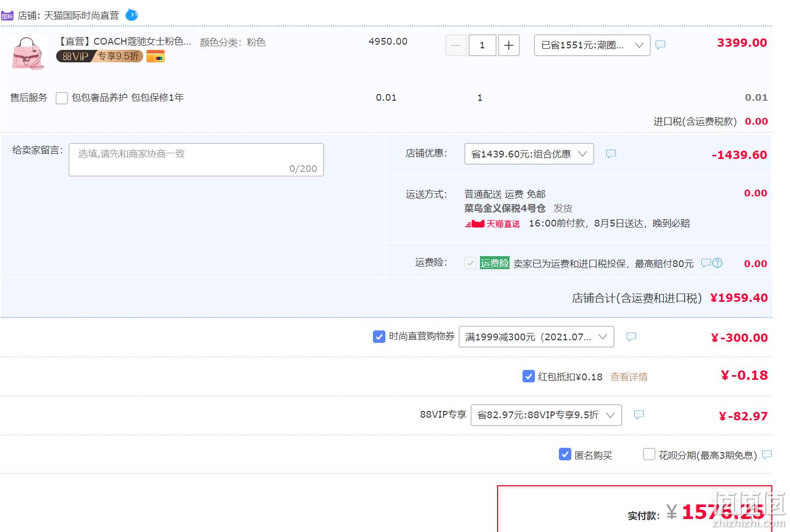Click the help question-mark icon in 运费险 row

click(x=717, y=263)
